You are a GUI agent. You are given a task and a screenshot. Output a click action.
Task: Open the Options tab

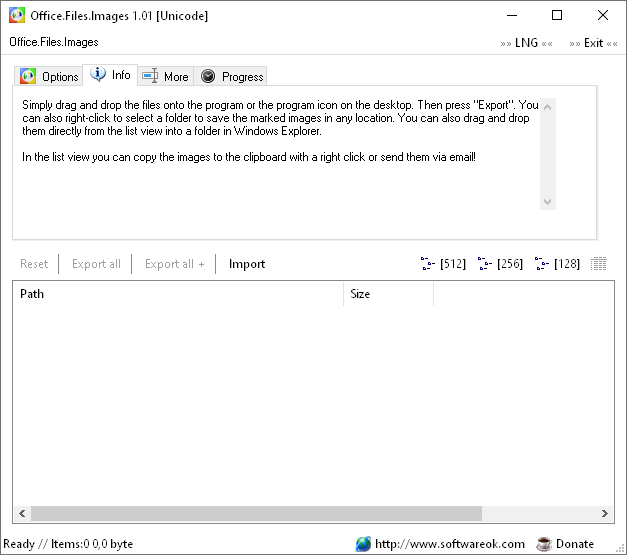49,76
